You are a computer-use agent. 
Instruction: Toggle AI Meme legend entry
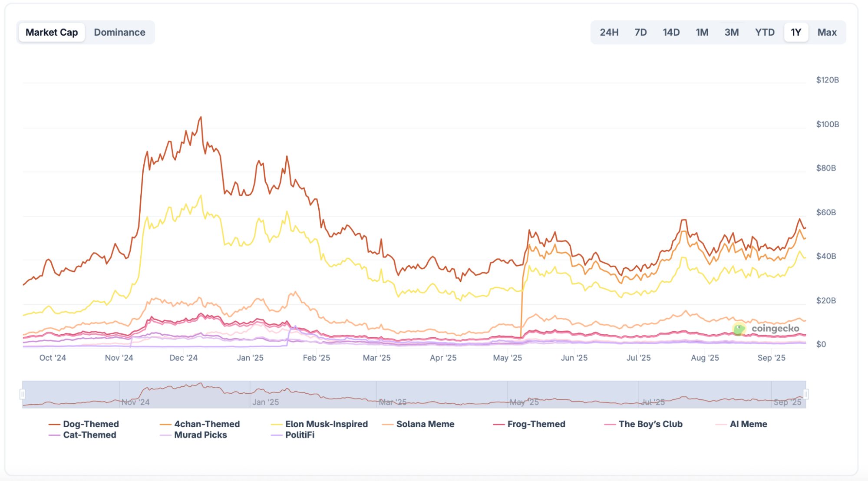(x=748, y=424)
